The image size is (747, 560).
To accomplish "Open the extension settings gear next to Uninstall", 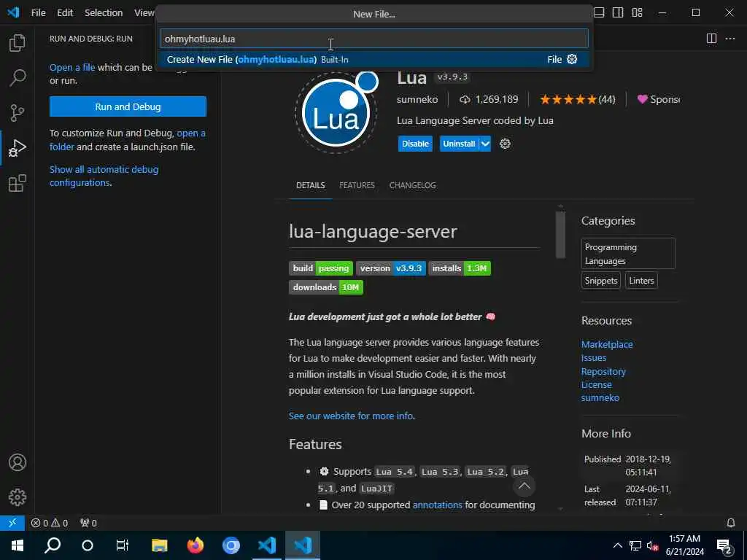I will coord(505,144).
